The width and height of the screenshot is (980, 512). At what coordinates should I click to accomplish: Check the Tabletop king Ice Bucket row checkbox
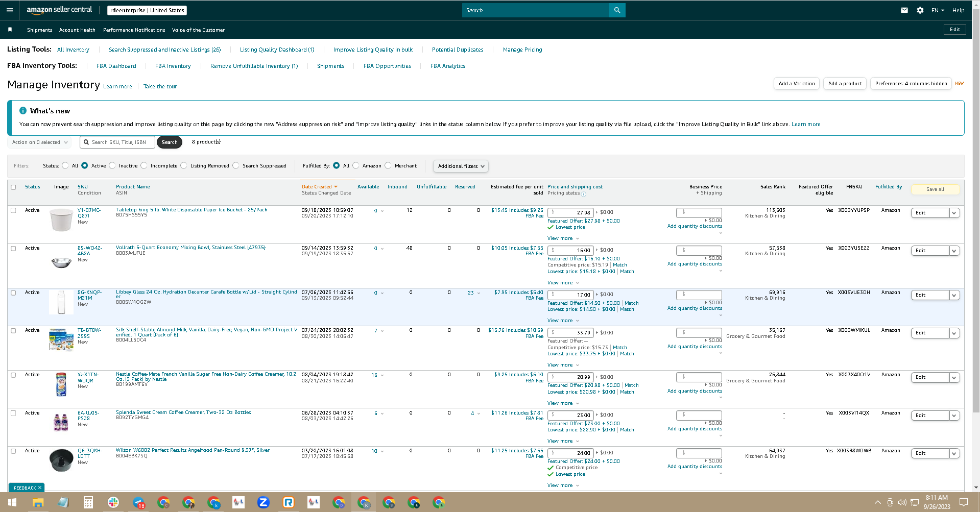13,210
